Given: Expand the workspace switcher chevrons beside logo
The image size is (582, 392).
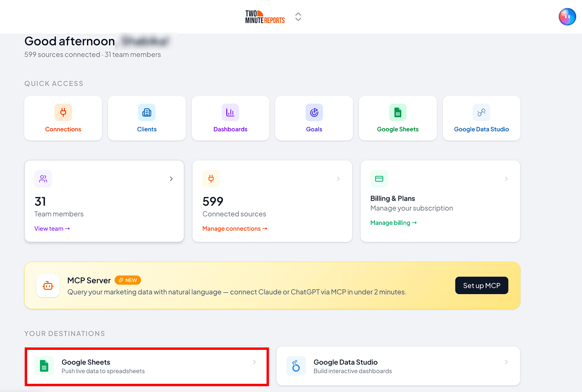Looking at the screenshot, I should tap(299, 17).
